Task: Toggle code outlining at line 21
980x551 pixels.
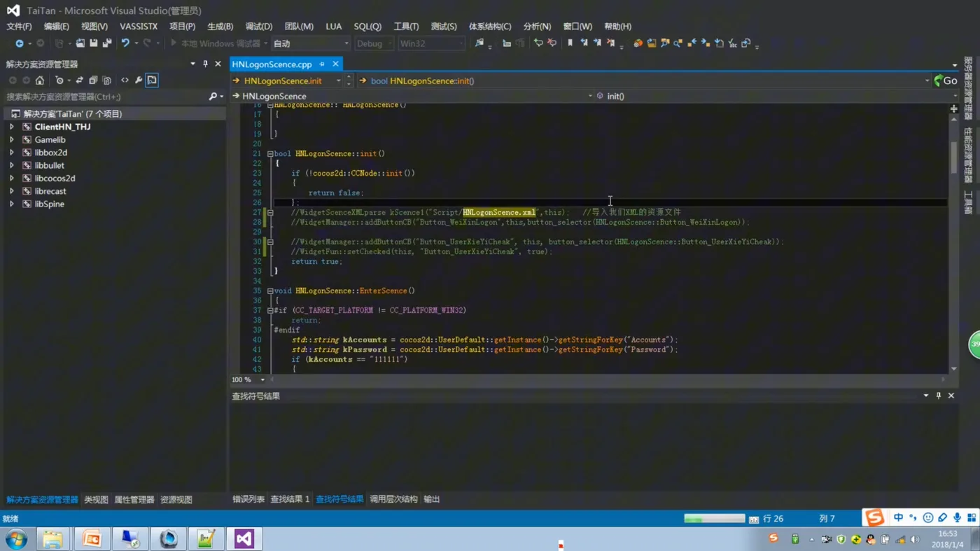Action: click(270, 154)
